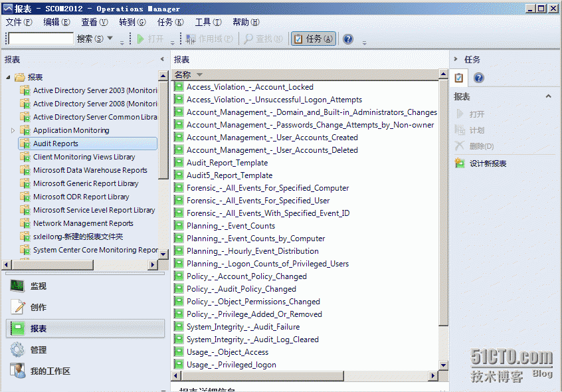Select the help tab in tasks pane
This screenshot has width=562, height=392.
pos(479,78)
